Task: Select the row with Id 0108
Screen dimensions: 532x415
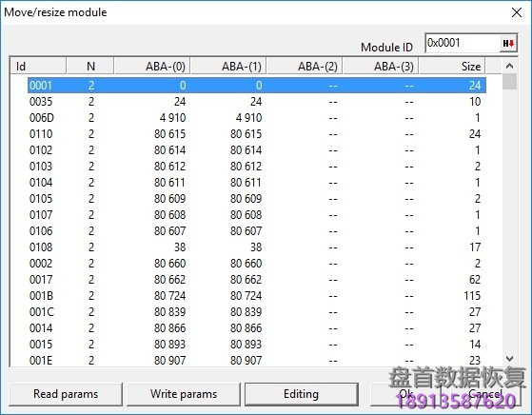Action: click(257, 247)
